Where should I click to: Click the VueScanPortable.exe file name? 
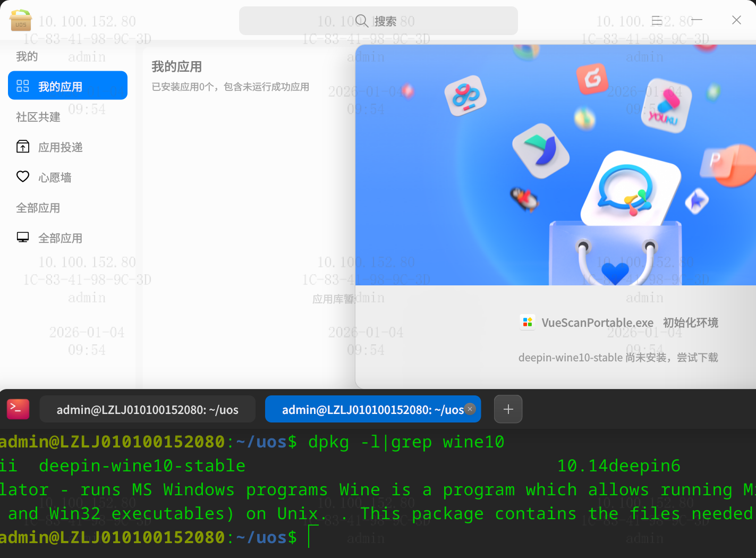tap(597, 323)
